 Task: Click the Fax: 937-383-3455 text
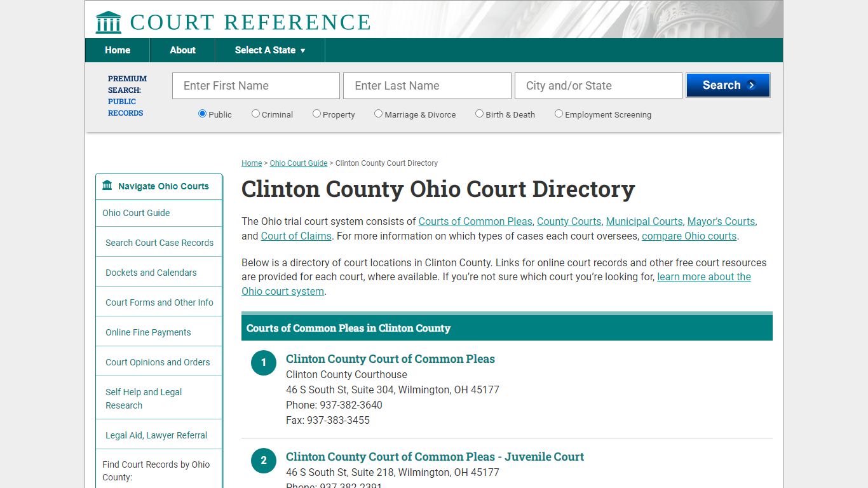[328, 420]
